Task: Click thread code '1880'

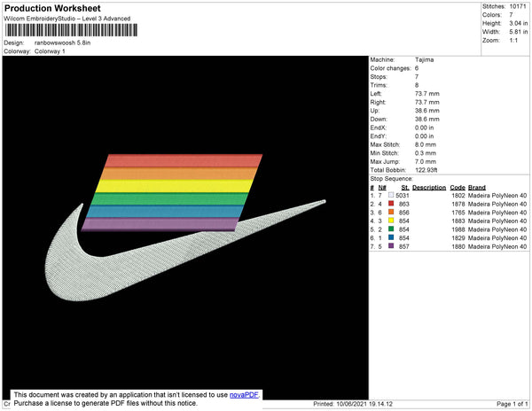Action: coord(458,246)
